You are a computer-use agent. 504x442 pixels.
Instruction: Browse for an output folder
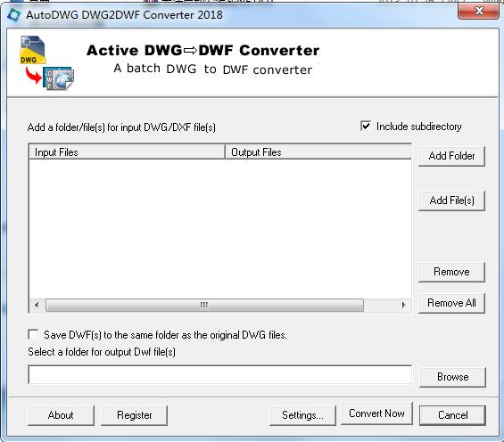[x=452, y=377]
